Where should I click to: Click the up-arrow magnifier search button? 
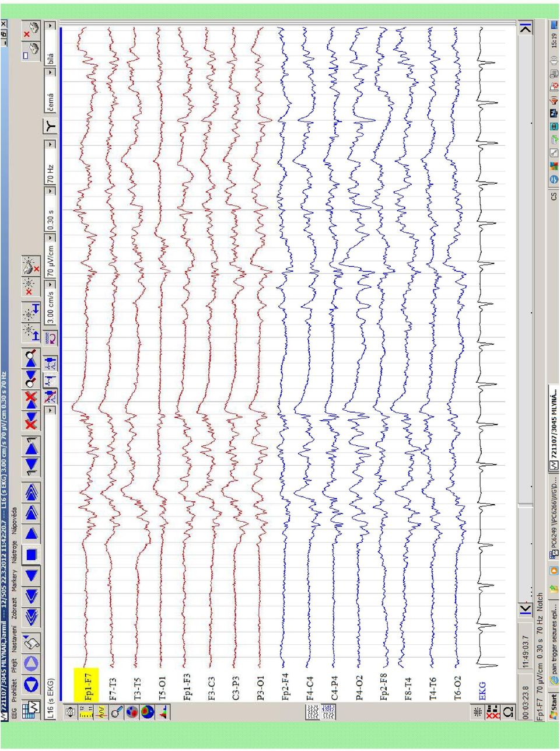(31, 359)
